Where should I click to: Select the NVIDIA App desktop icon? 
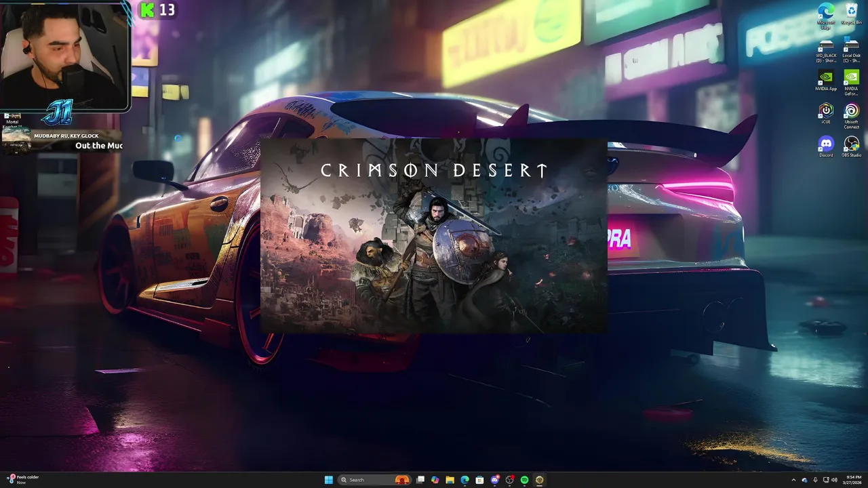[x=826, y=80]
